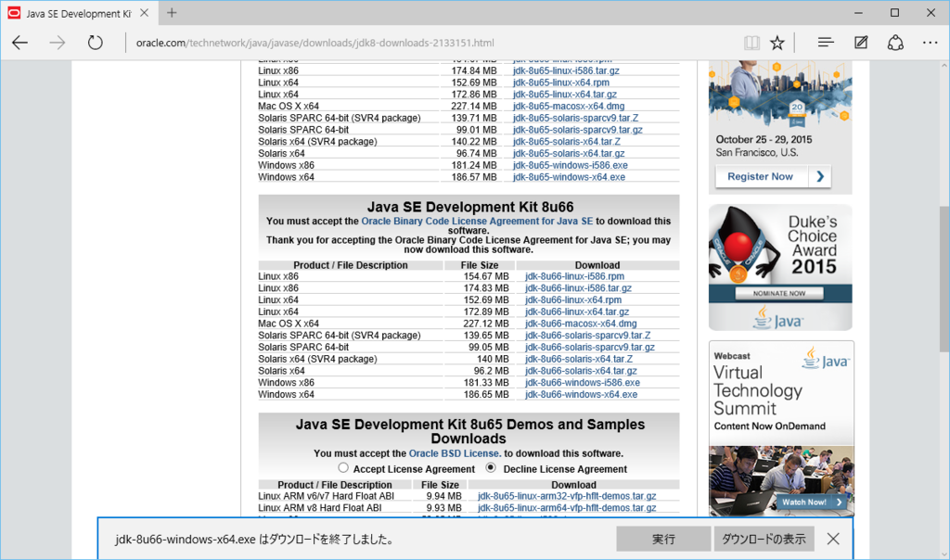Download jdk-8u66-solaris-x64.tar.Z

pos(579,359)
